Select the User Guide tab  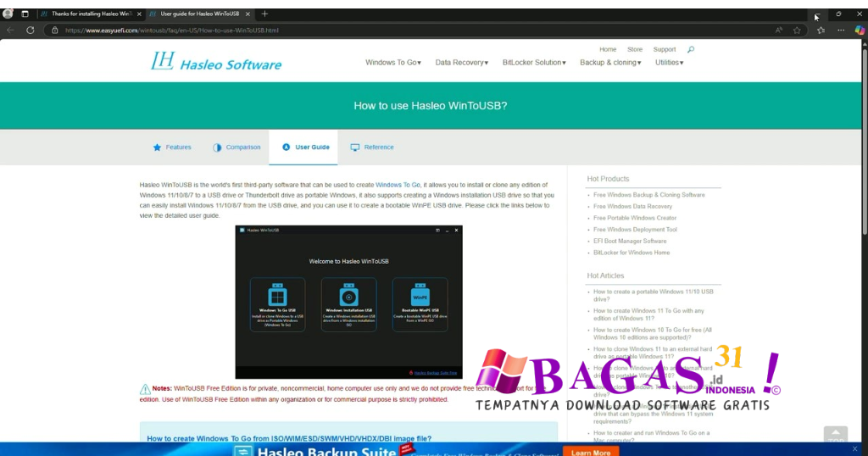(x=303, y=147)
